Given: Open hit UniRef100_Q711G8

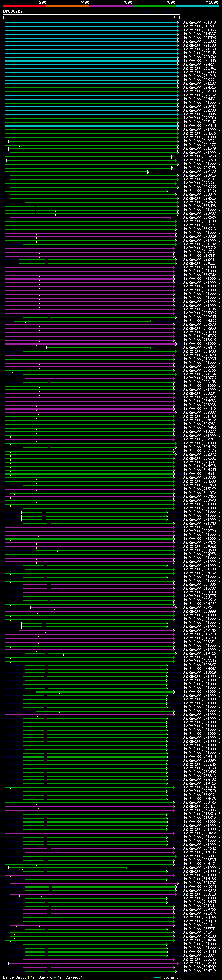Looking at the screenshot, I should pyautogui.click(x=199, y=49).
